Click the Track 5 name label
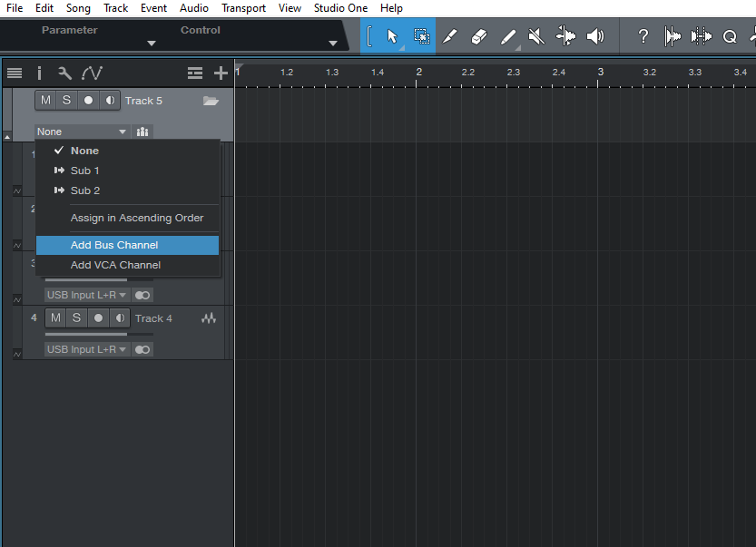Viewport: 756px width, 547px height. point(143,101)
